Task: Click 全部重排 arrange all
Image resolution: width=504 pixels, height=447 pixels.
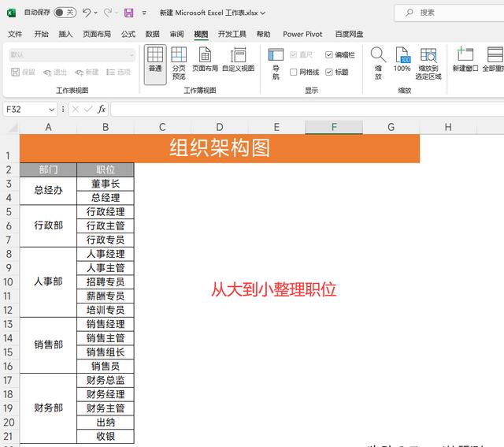Action: click(x=494, y=60)
